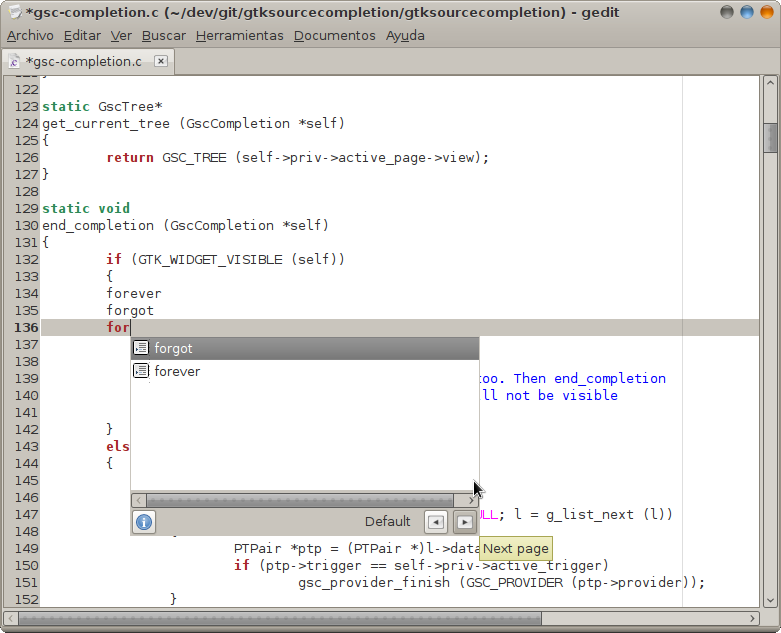Click the icon beside the forgot proposal
This screenshot has height=633, width=781.
pyautogui.click(x=141, y=348)
